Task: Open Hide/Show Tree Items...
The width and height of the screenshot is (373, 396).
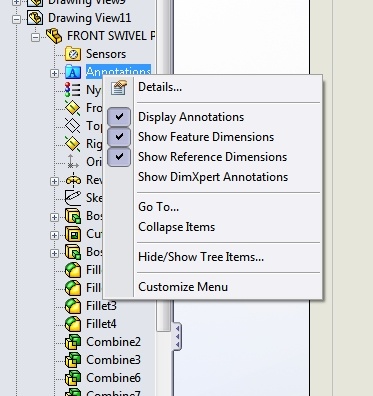Action: tap(201, 257)
